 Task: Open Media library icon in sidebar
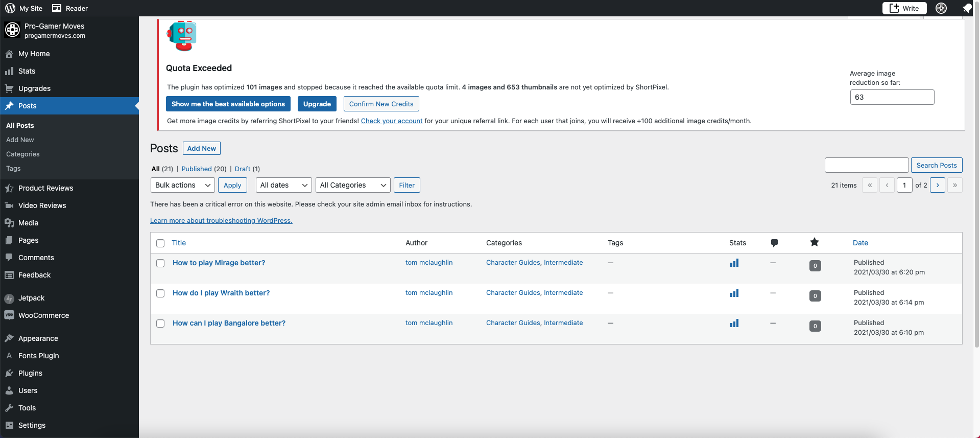(x=9, y=223)
